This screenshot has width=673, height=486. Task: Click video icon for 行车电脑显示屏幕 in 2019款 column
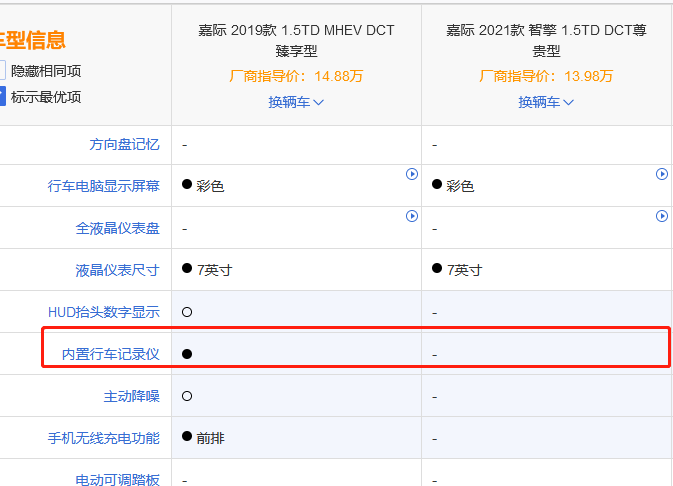411,174
